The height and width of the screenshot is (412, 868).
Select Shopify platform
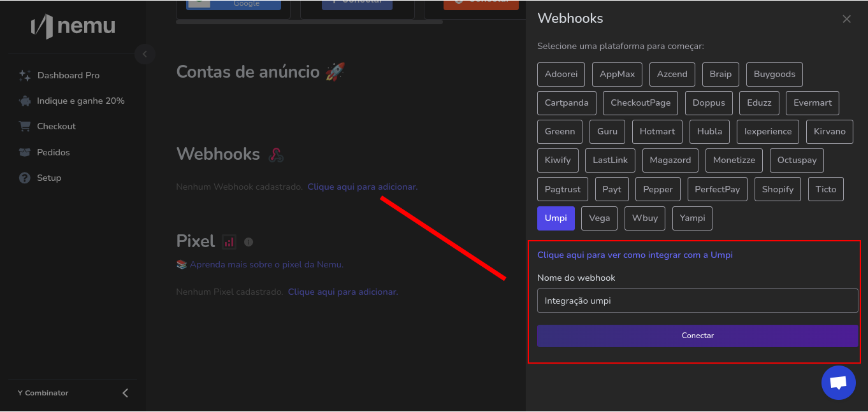click(x=778, y=189)
